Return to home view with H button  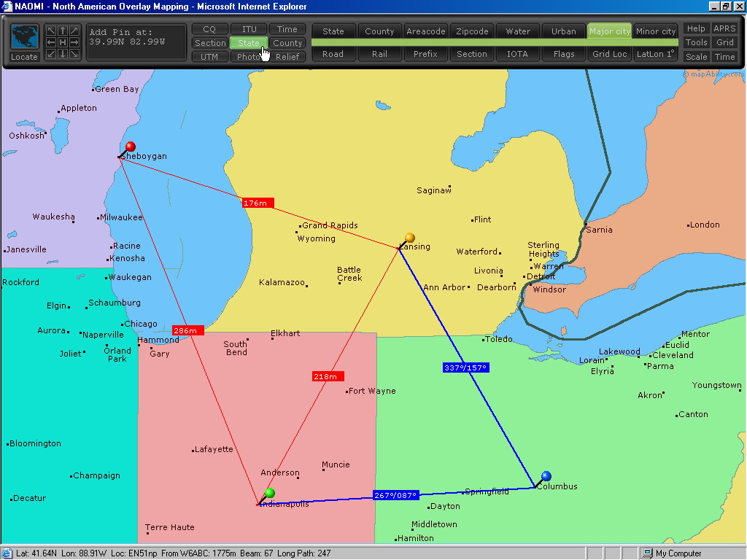(x=63, y=42)
